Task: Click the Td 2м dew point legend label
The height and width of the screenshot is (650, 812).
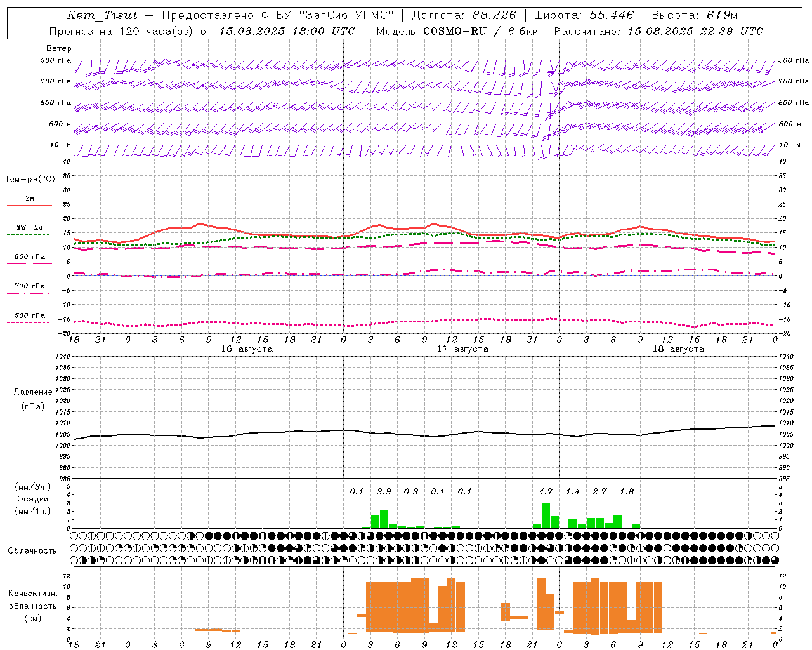Action: pyautogui.click(x=29, y=227)
